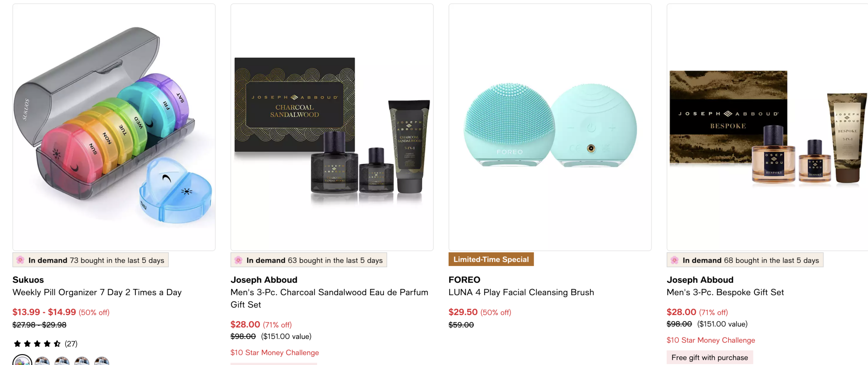Open the FOREO LUNA 4 brush image

point(550,127)
